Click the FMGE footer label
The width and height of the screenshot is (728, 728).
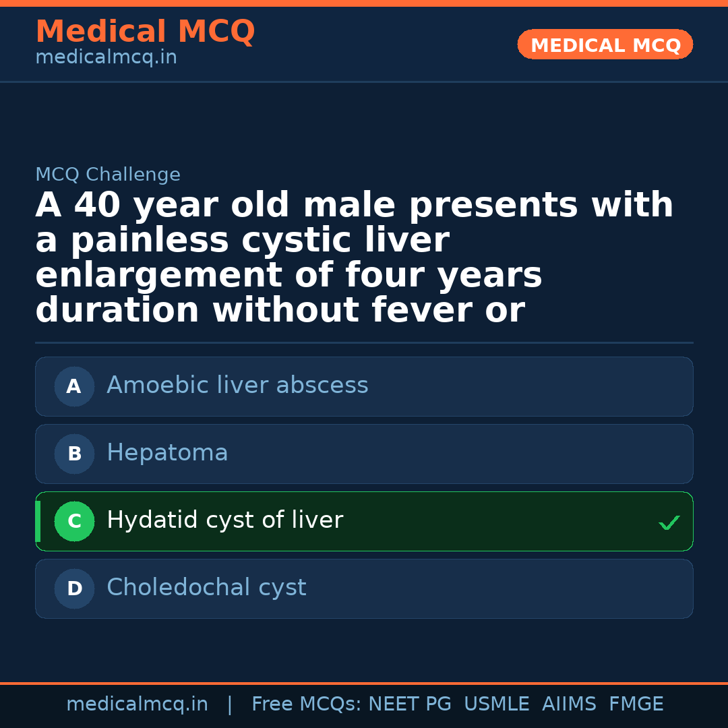[636, 704]
